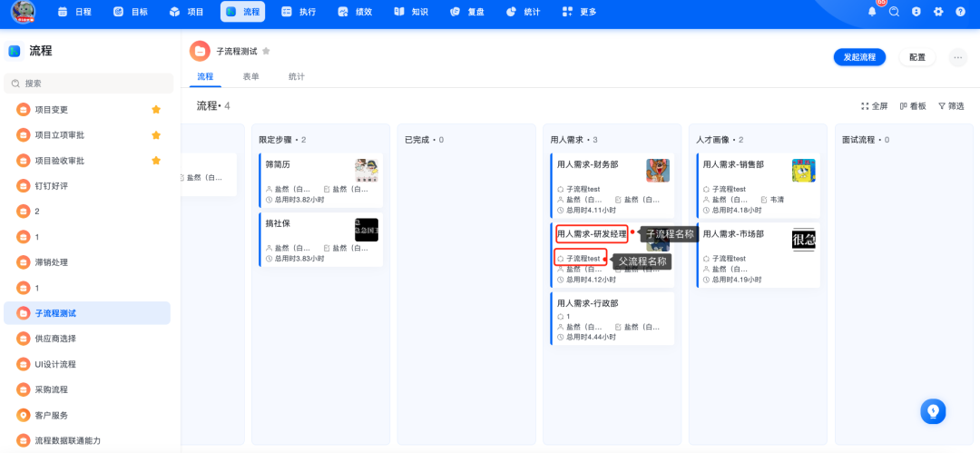This screenshot has width=980, height=453.
Task: Select 项目变更 in the sidebar
Action: pyautogui.click(x=87, y=110)
